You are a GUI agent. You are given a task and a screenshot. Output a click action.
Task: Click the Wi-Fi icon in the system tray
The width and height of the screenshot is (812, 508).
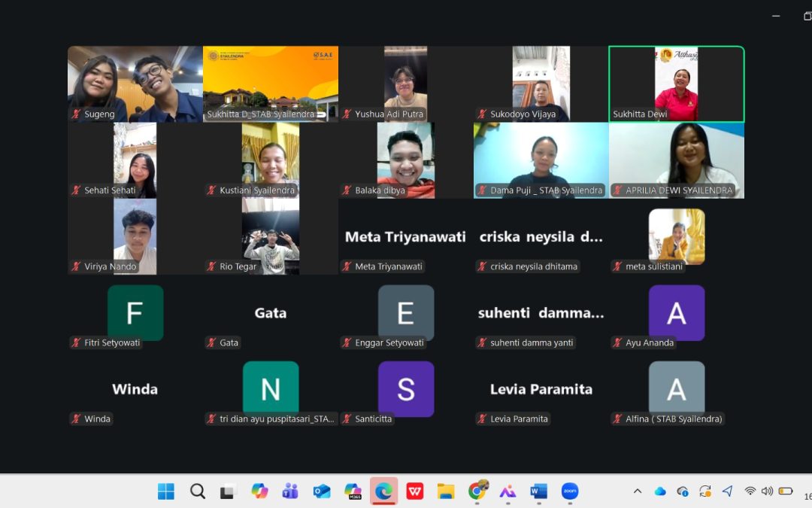(x=750, y=491)
